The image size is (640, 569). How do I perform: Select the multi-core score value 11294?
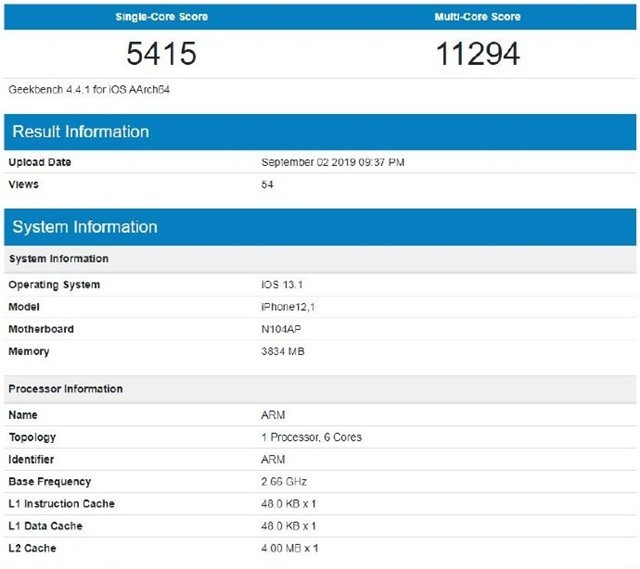[478, 53]
